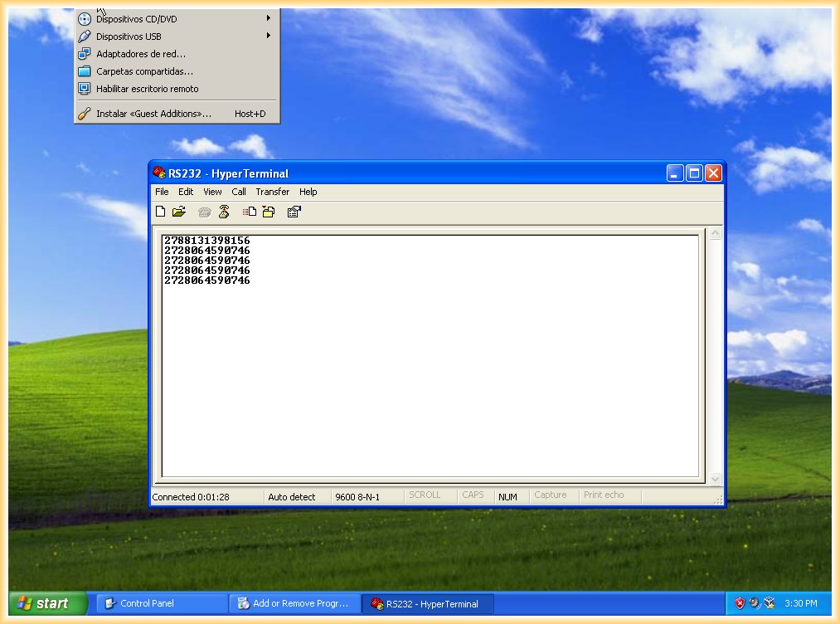Screen dimensions: 840x624
Task: Click the volume speaker tray icon
Action: click(x=755, y=603)
